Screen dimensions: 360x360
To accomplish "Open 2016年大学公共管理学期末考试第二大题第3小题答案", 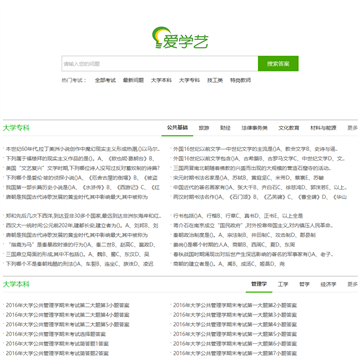I will pyautogui.click(x=68, y=305).
